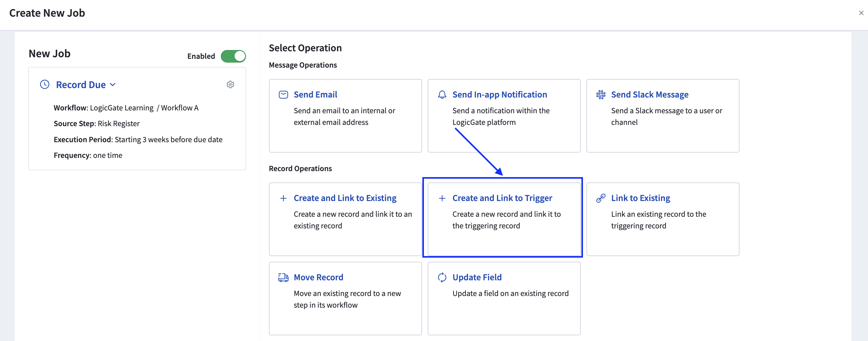Click the plus icon for Create and Link to Existing
This screenshot has width=868, height=341.
click(283, 198)
